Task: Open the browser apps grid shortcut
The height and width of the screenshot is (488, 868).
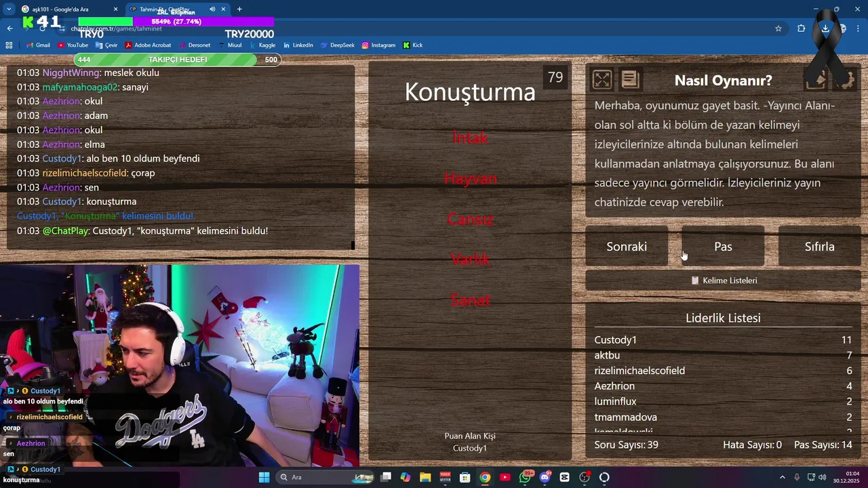Action: [x=9, y=45]
